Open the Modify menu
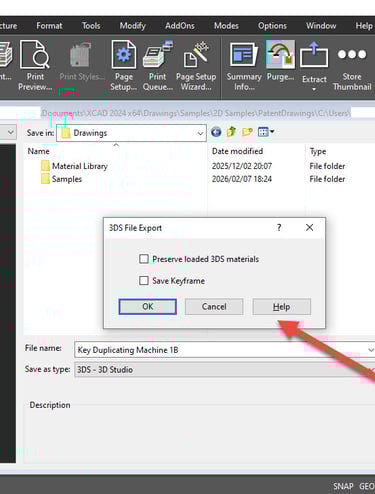The image size is (375, 494). (x=133, y=26)
